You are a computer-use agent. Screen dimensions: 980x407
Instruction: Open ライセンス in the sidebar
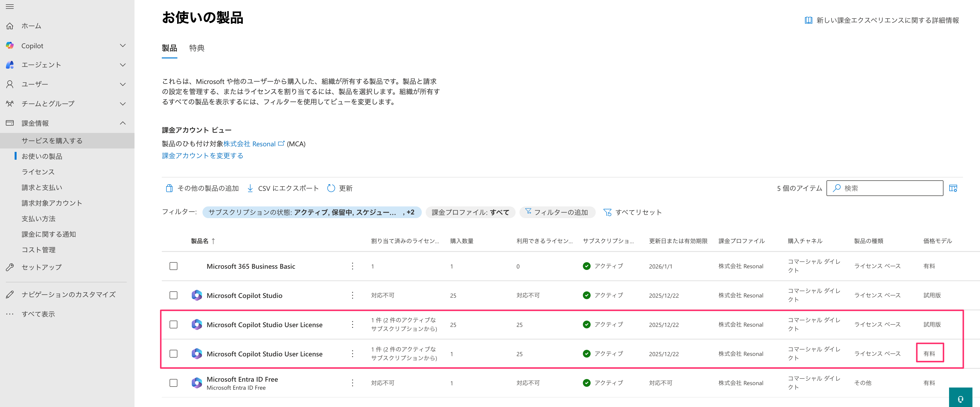click(38, 172)
